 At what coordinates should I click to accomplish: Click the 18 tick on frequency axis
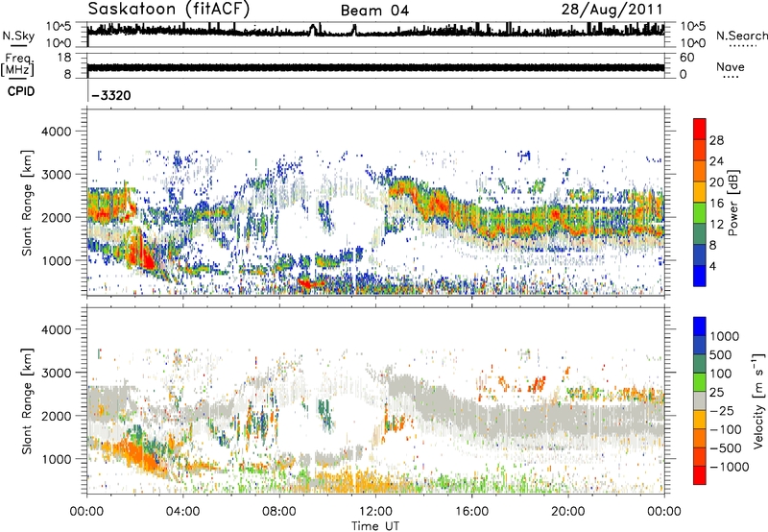[64, 58]
